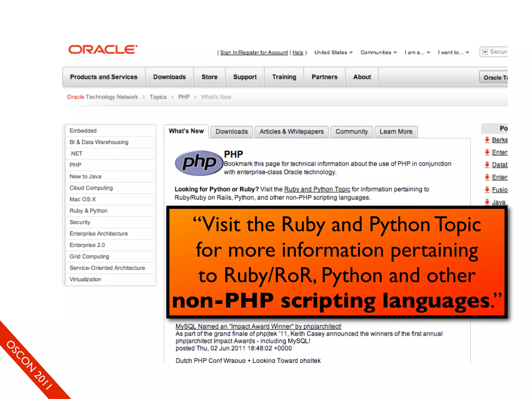Click the Java download link
532x399 pixels.
point(499,202)
